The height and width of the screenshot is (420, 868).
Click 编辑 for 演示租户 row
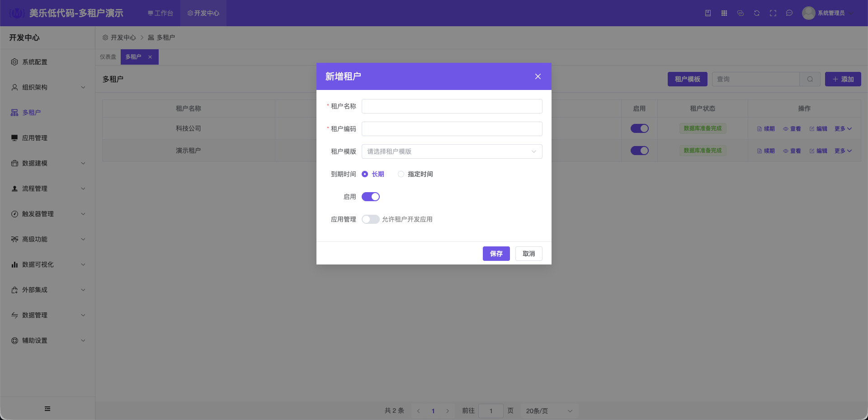click(818, 151)
